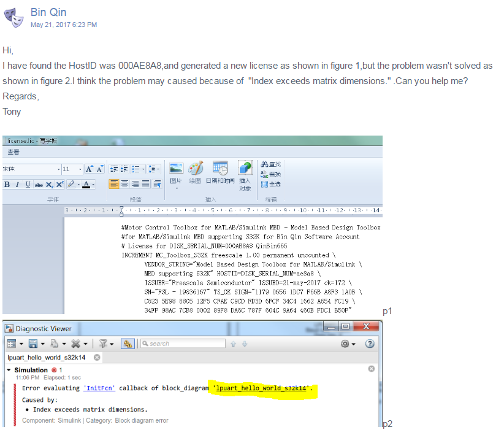This screenshot has height=438, width=504.
Task: Click the license text line starting INCREMENT
Action: [229, 255]
